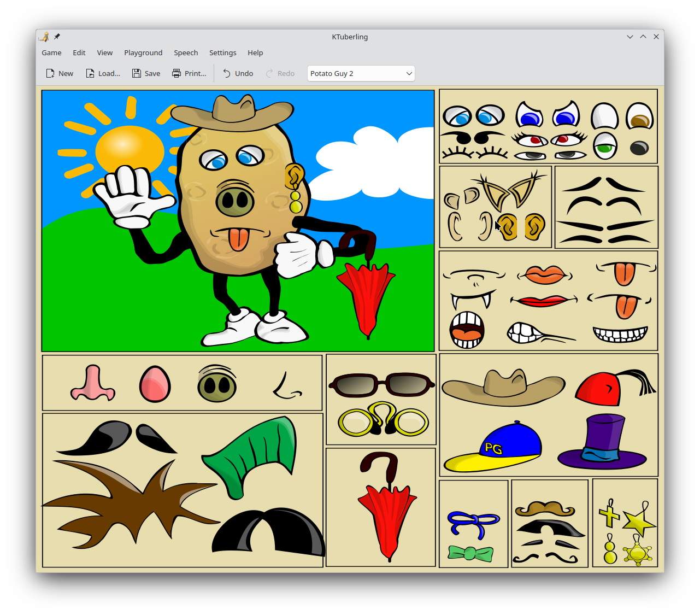Open the Playground menu
Viewport: 700px width, 615px height.
(x=143, y=52)
